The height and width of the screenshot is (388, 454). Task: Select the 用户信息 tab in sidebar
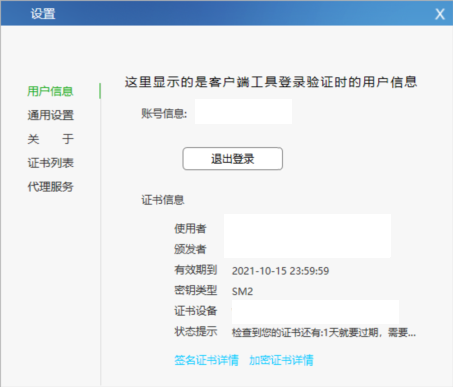click(x=50, y=91)
